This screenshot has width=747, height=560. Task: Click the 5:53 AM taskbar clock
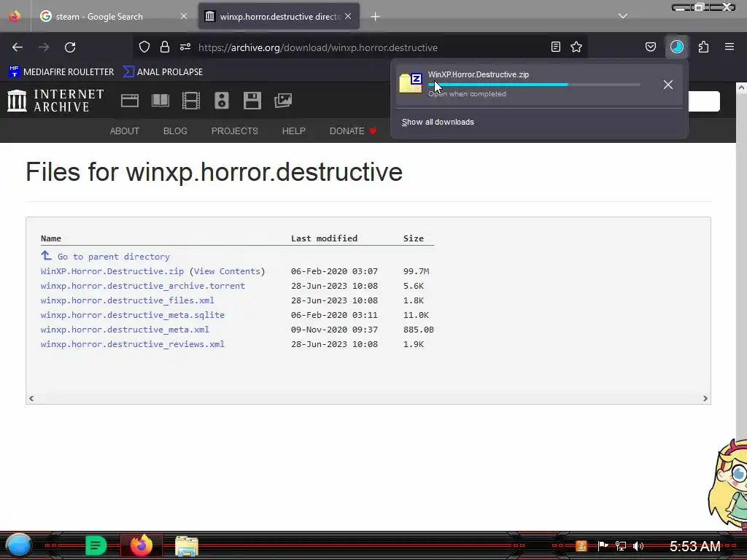(x=694, y=545)
